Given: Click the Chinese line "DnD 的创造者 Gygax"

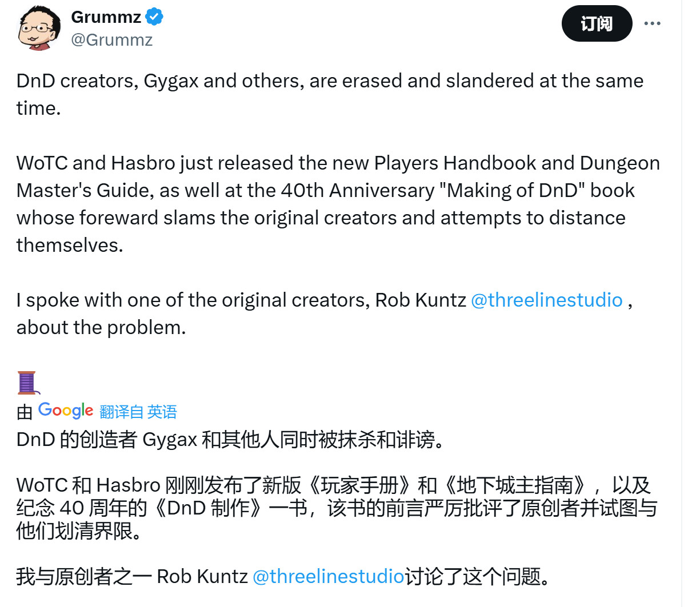Looking at the screenshot, I should click(230, 440).
